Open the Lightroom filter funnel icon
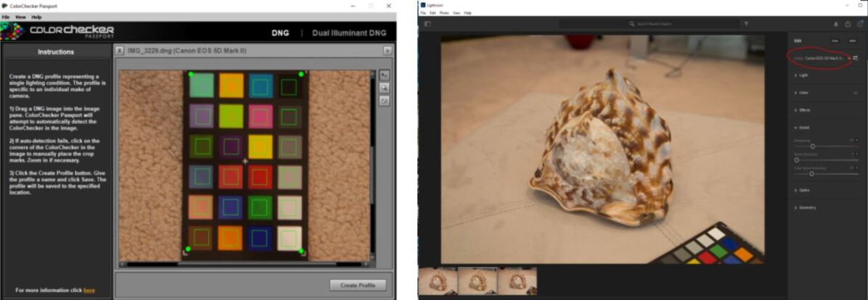Viewport: 868px width, 300px height. [745, 24]
